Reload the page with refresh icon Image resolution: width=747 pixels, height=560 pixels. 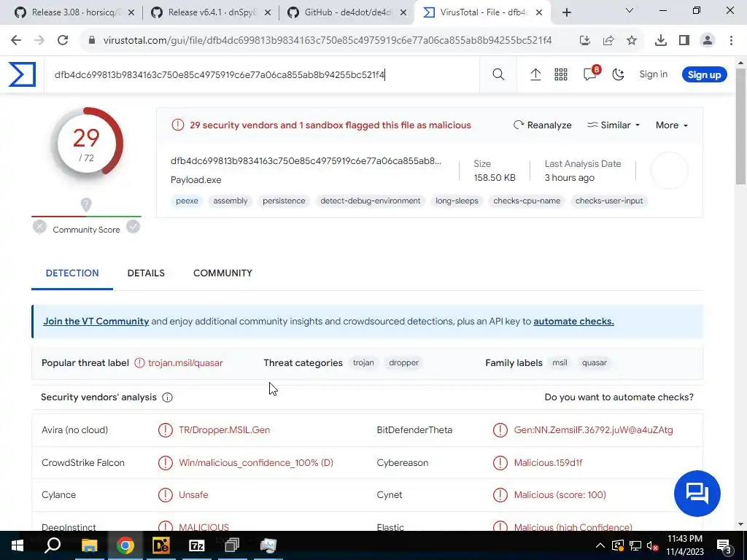63,41
